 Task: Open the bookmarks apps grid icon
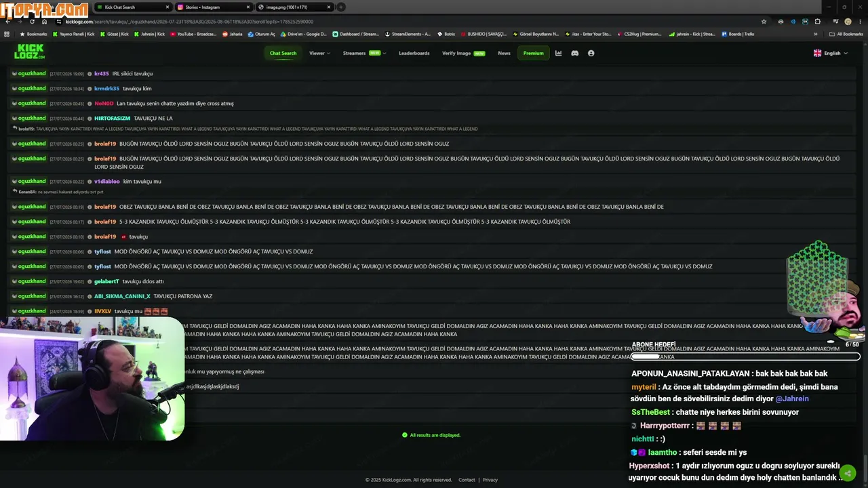click(x=7, y=34)
